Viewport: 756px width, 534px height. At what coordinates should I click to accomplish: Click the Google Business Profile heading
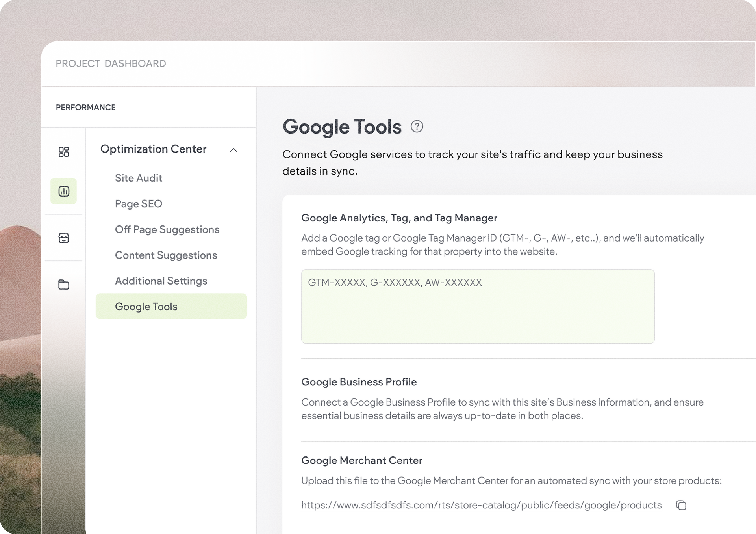359,382
